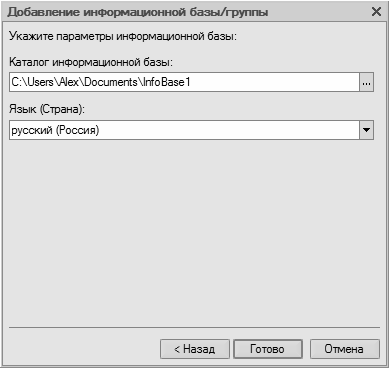The image size is (389, 368).
Task: Click the Язык (Страна) label
Action: (x=47, y=109)
